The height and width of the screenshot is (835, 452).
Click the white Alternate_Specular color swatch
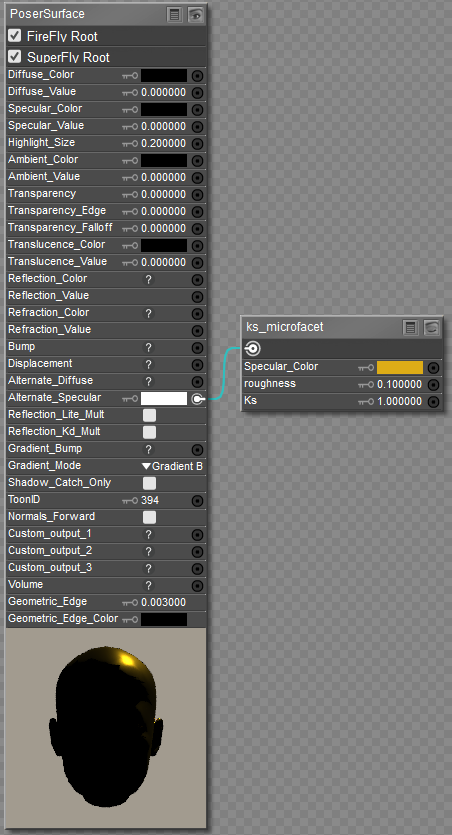coord(164,398)
